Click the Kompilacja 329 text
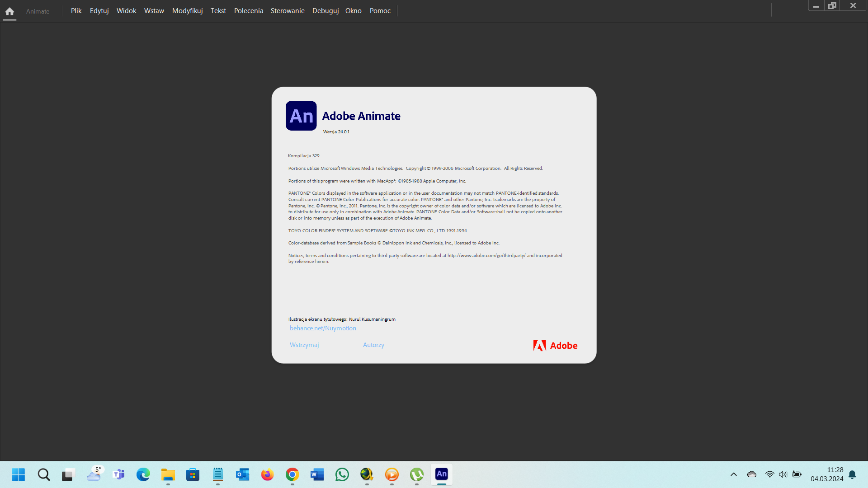 click(304, 156)
